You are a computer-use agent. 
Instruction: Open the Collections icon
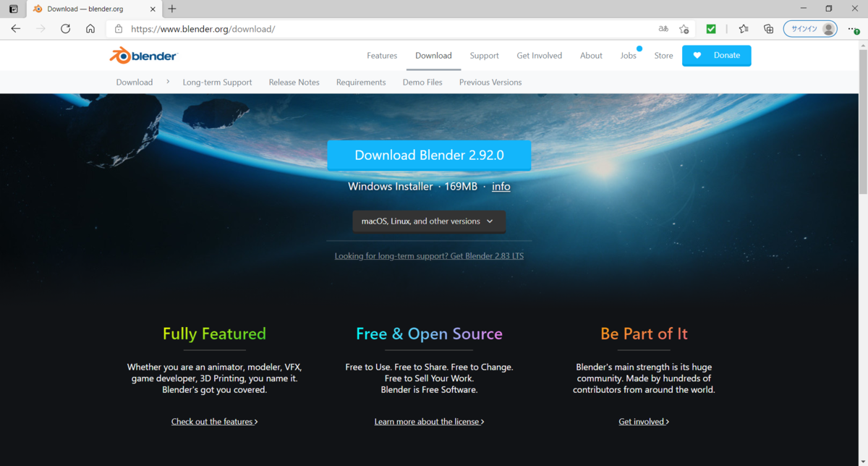[x=768, y=29]
